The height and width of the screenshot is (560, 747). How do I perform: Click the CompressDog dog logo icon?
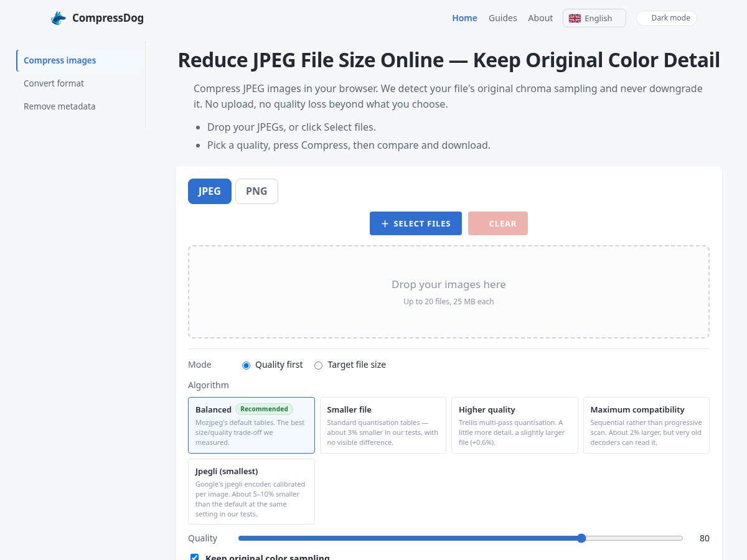[59, 18]
